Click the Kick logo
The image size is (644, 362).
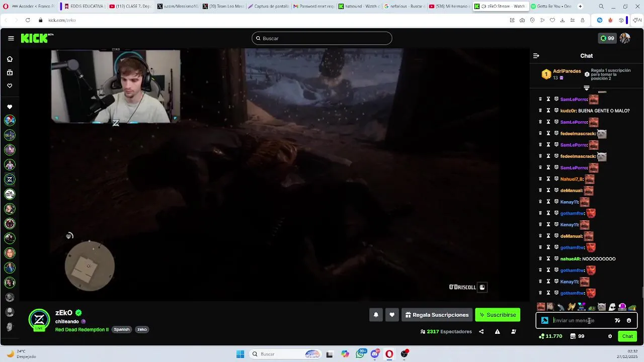[x=36, y=38]
